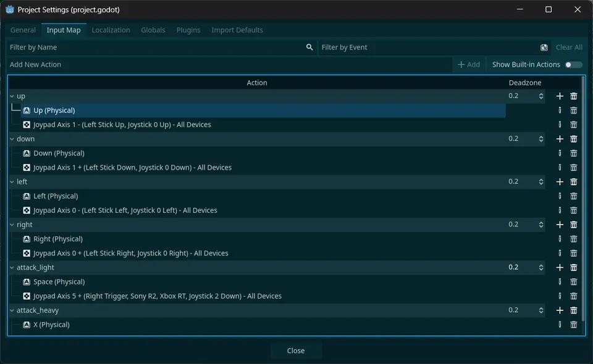Switch to the General tab
Screen dimensions: 593x364
point(23,30)
